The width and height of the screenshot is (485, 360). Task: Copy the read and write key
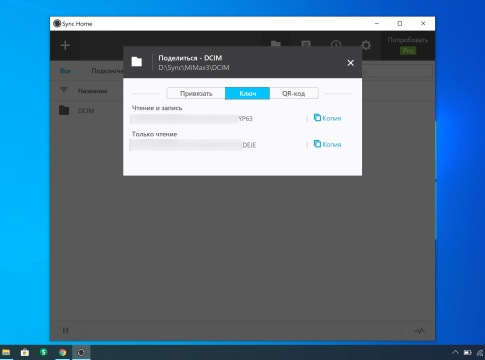click(x=327, y=118)
